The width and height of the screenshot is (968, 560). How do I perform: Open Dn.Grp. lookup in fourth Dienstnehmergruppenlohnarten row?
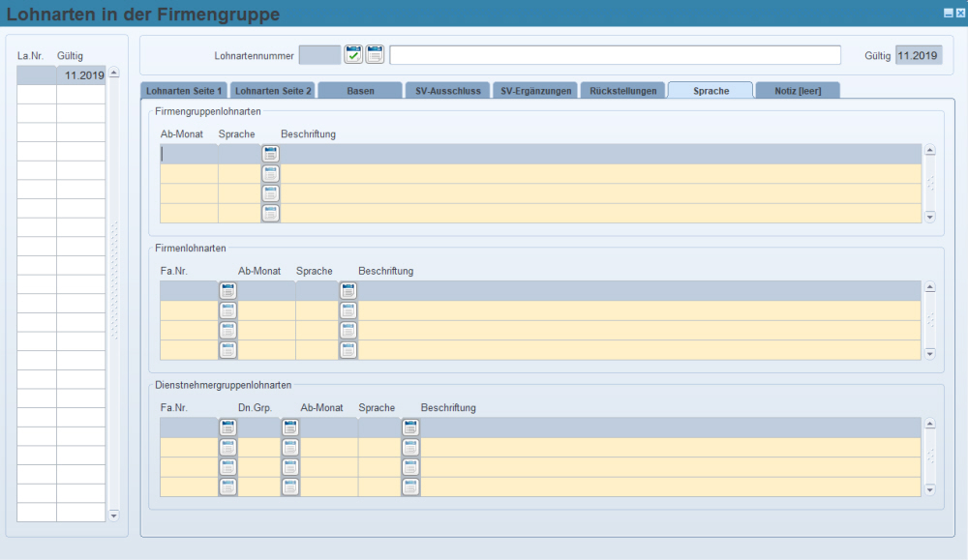[x=290, y=486]
